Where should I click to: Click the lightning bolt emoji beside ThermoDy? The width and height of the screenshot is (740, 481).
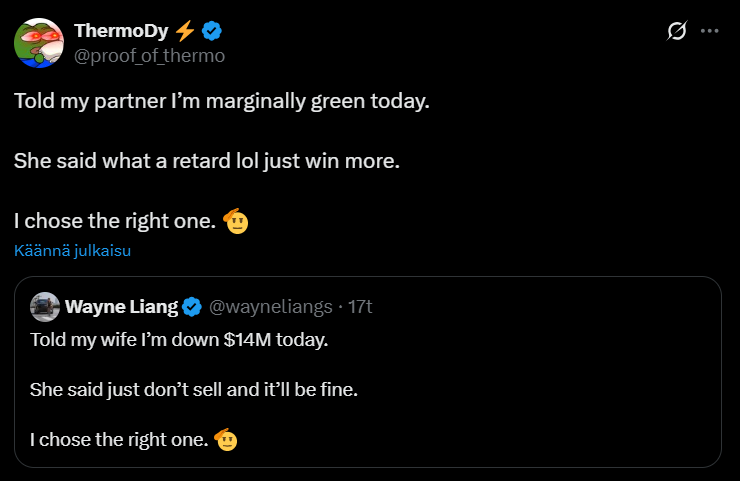click(187, 31)
